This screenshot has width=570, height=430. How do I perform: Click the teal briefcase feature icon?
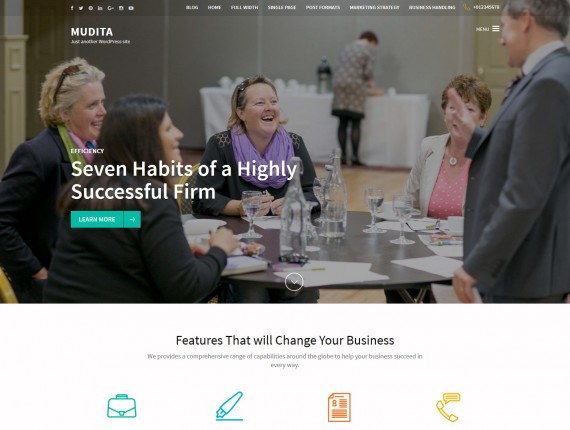click(x=122, y=406)
